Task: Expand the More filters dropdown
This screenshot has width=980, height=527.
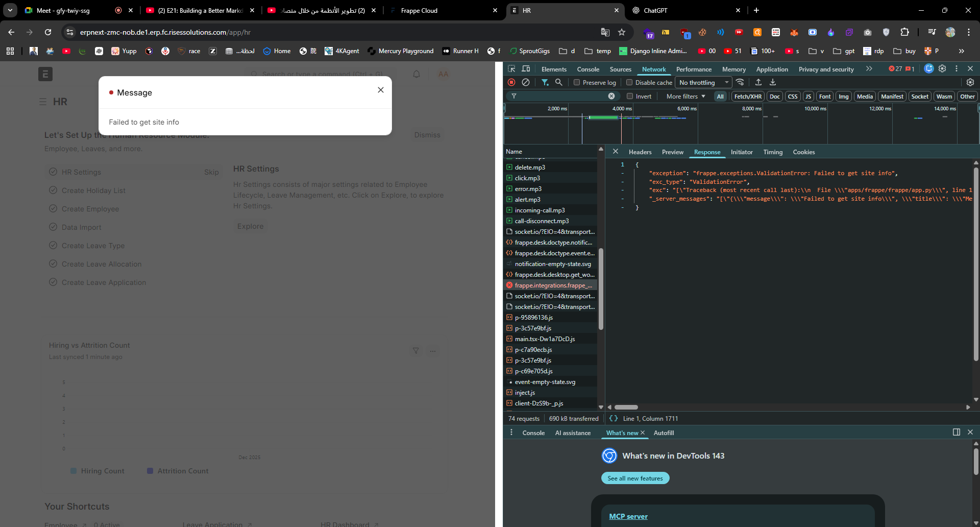Action: click(x=685, y=96)
